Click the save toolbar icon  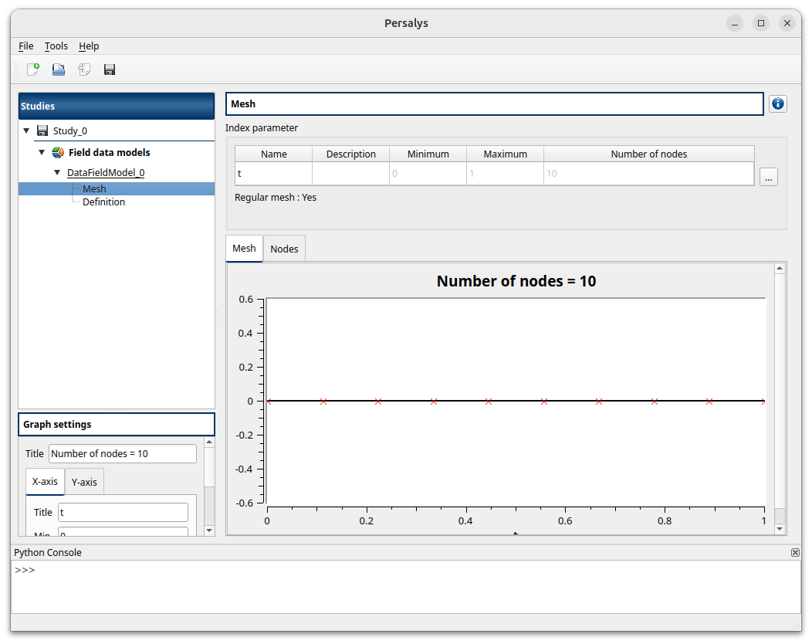click(110, 69)
